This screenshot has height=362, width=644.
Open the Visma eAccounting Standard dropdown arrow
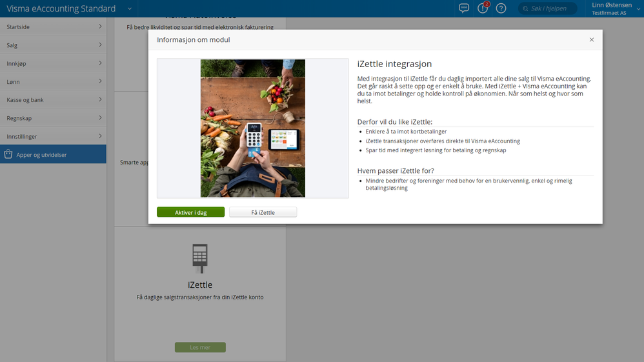129,8
